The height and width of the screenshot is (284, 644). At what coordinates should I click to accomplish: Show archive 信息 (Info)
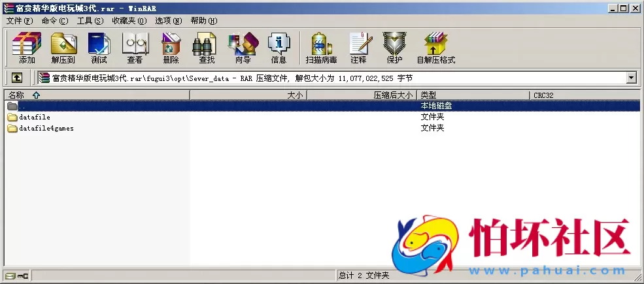(279, 48)
